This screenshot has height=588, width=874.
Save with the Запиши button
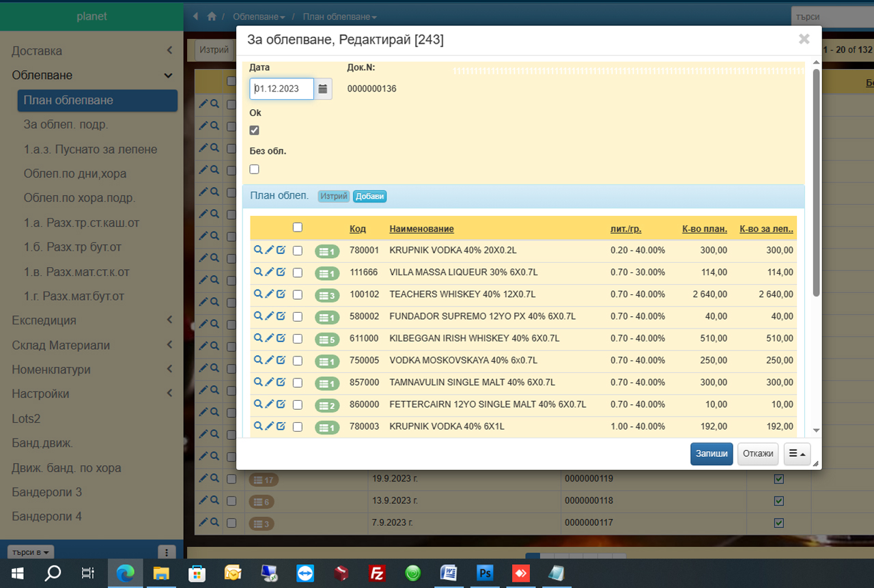click(711, 453)
